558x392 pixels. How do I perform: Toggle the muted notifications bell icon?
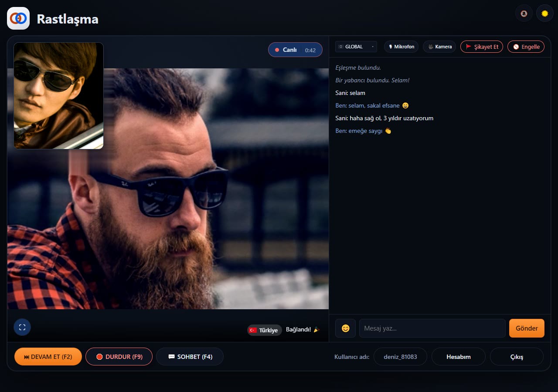point(524,13)
